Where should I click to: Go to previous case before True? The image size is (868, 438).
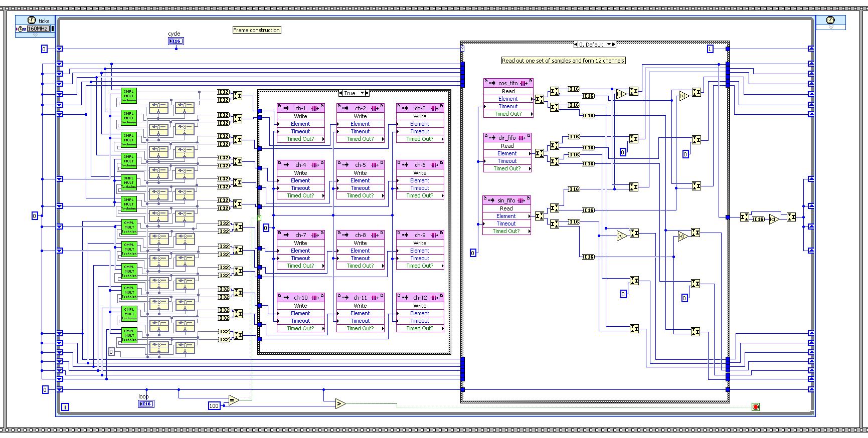pyautogui.click(x=341, y=93)
